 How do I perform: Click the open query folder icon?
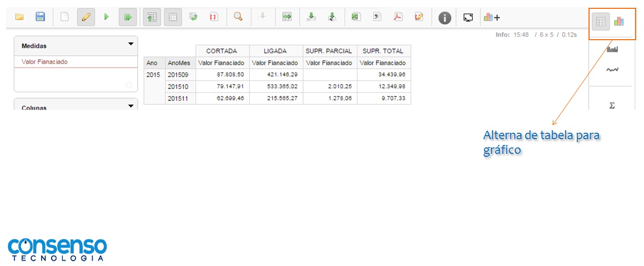tap(20, 17)
